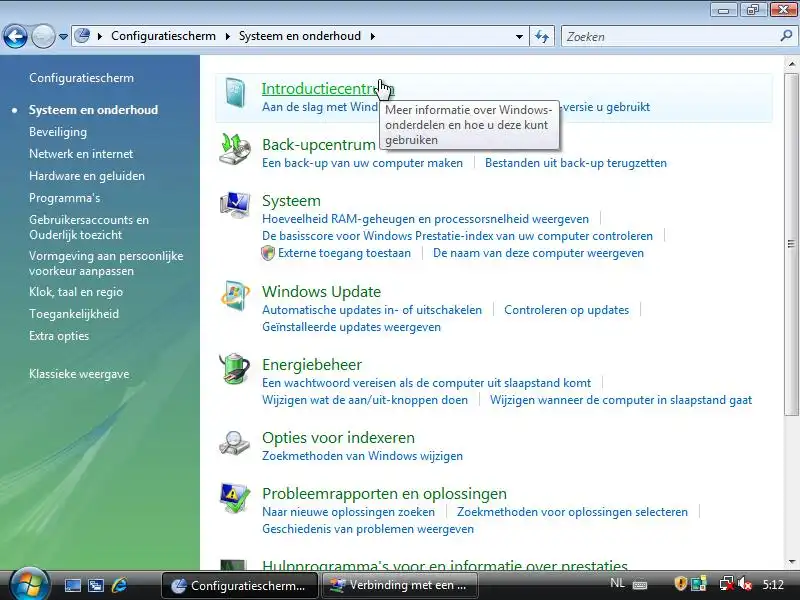Expand the arrow after Systeem en onderhoud

[x=373, y=36]
